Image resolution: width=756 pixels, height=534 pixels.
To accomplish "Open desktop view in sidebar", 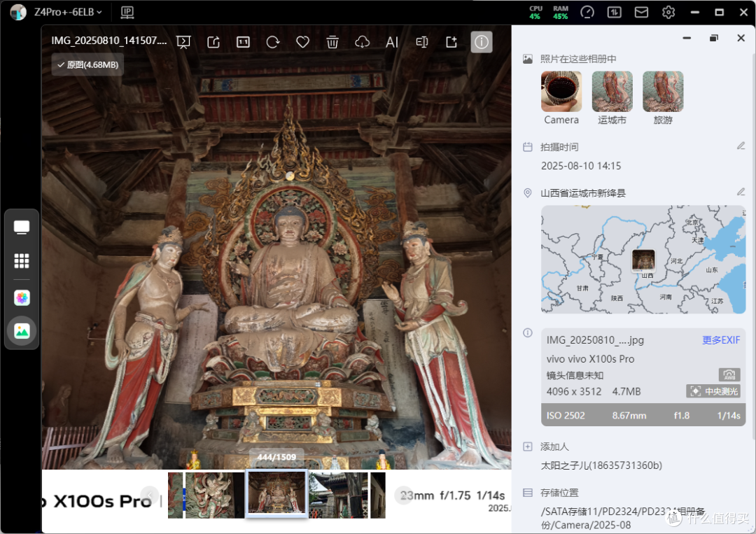I will coord(22,227).
